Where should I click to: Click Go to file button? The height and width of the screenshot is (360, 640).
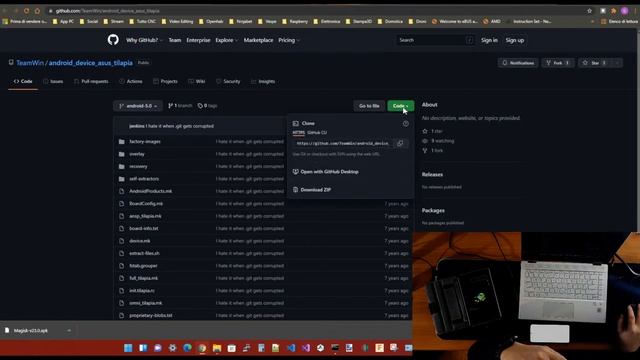point(369,106)
